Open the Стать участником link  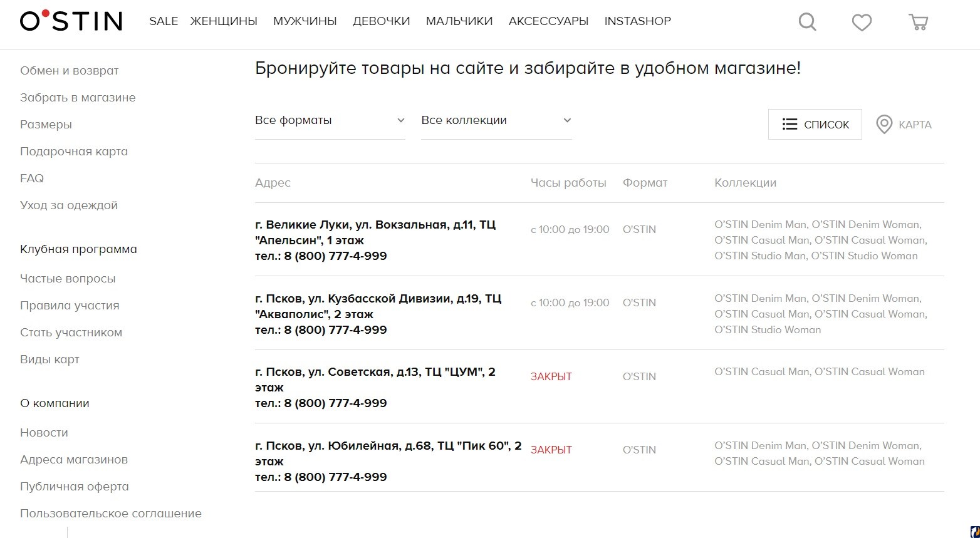click(71, 333)
